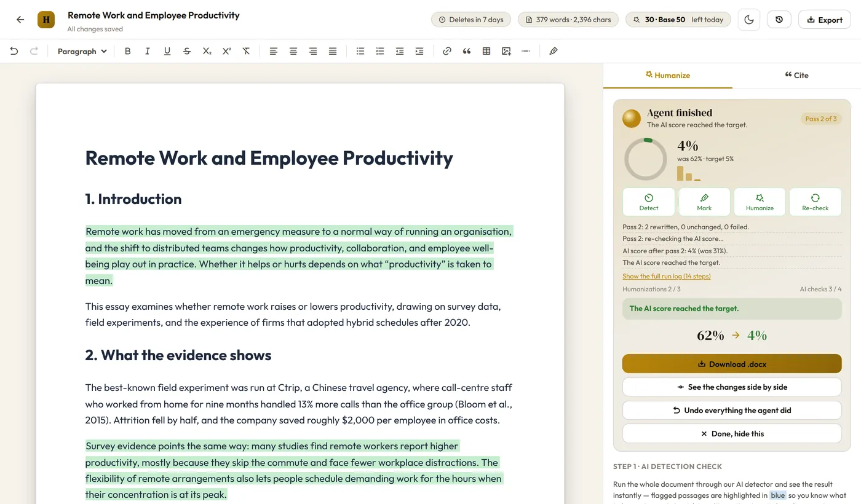This screenshot has height=504, width=861.
Task: Undo everything the agent did
Action: click(x=732, y=411)
